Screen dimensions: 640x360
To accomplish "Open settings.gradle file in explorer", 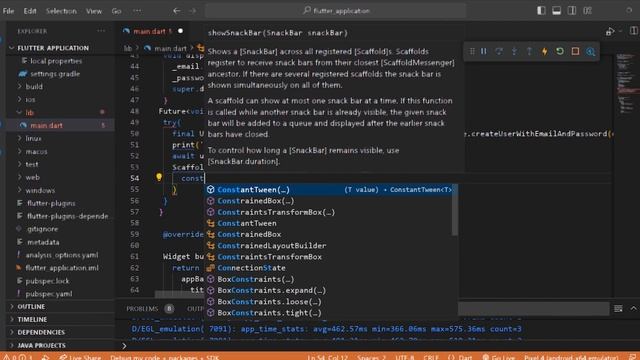I will click(x=55, y=74).
